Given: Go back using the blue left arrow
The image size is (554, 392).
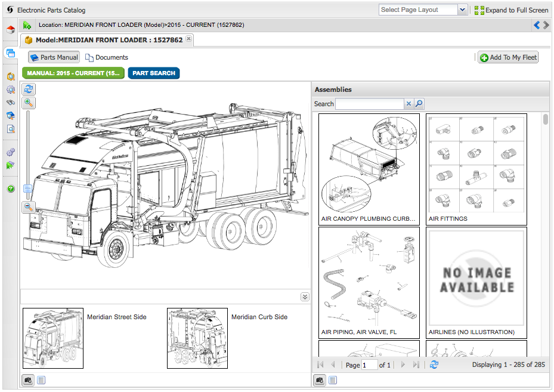Looking at the screenshot, I should point(537,25).
